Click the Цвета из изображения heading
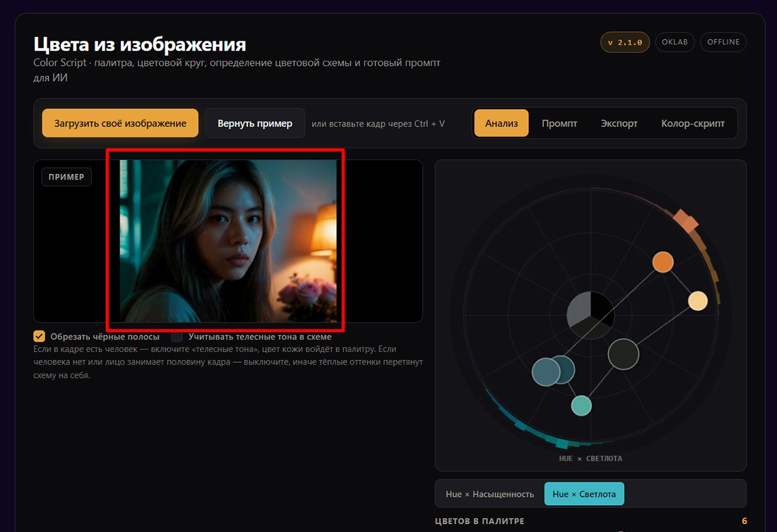 tap(140, 44)
